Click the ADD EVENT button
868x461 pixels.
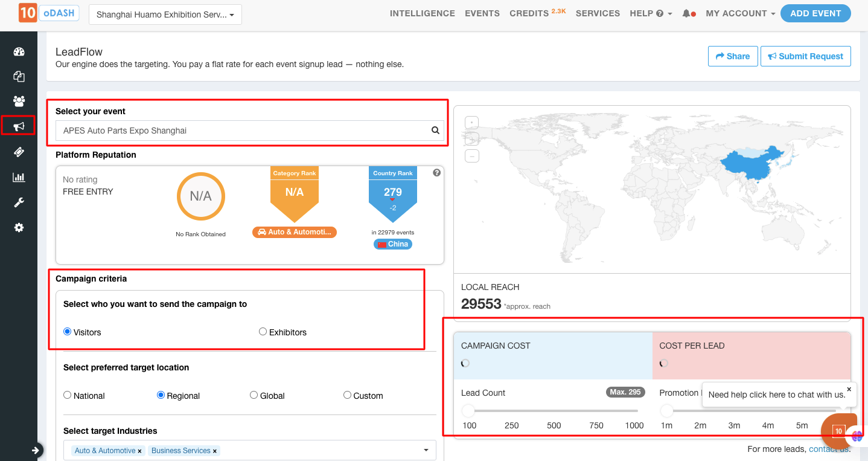(x=815, y=13)
